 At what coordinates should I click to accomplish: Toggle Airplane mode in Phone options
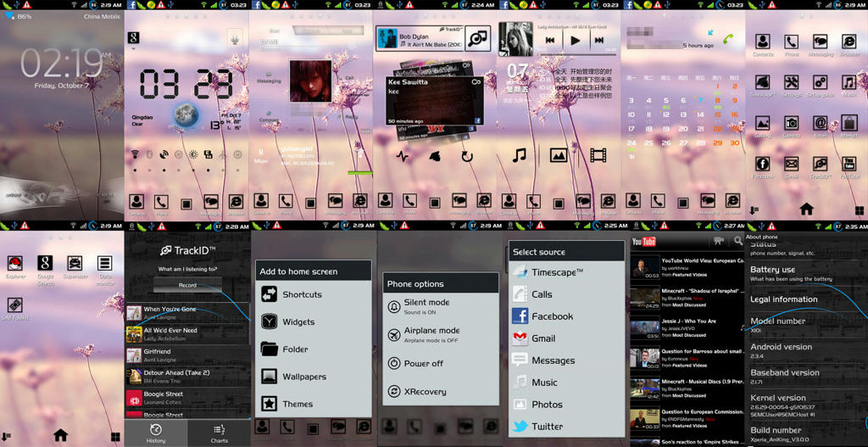(441, 334)
